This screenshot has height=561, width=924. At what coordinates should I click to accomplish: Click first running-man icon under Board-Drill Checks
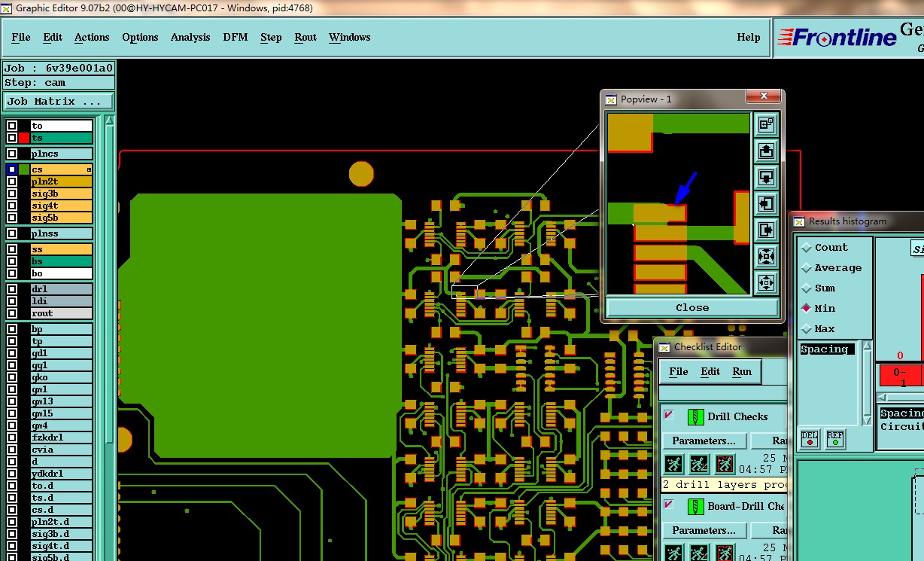[x=673, y=553]
